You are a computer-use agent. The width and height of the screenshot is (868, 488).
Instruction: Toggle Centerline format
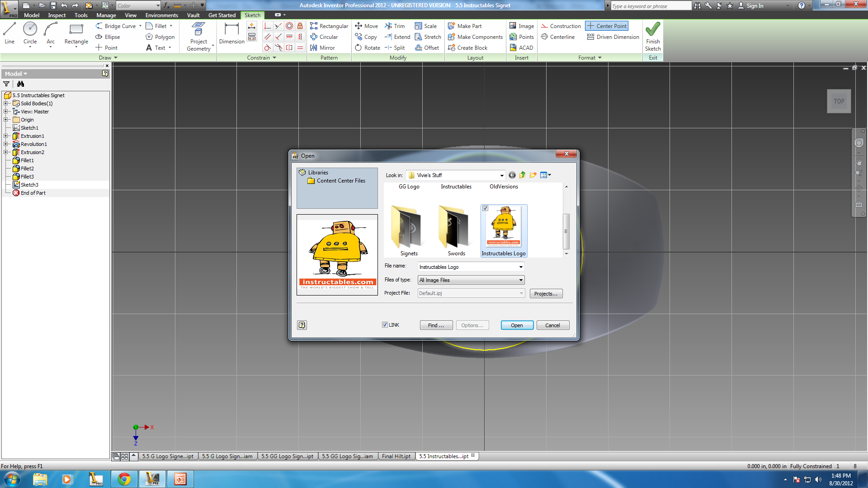click(558, 37)
